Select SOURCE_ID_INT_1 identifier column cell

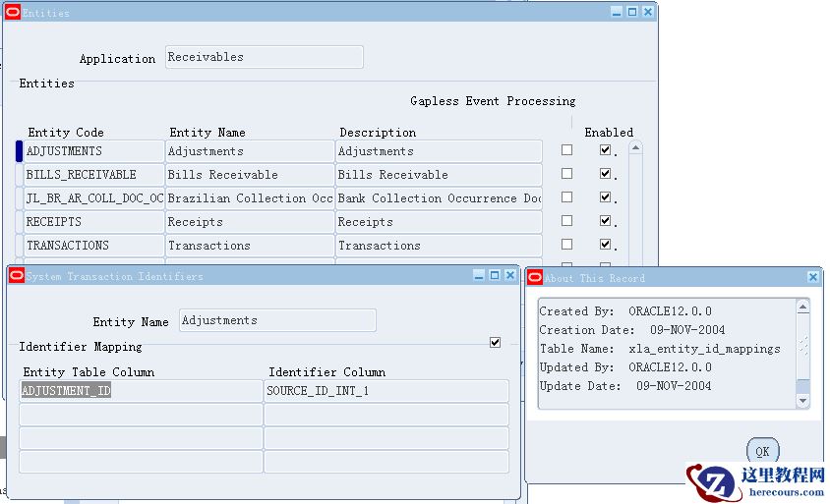click(x=386, y=391)
